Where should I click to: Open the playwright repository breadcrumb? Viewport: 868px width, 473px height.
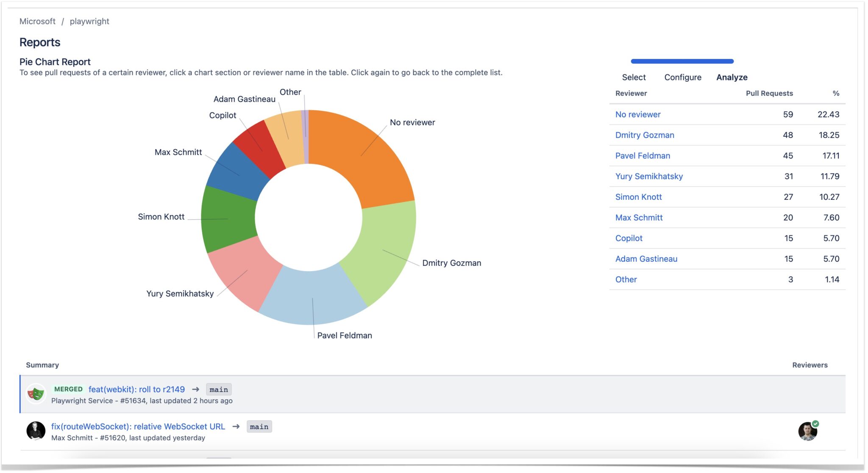89,21
